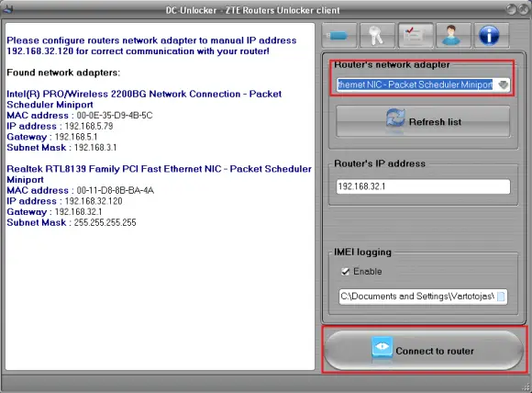The image size is (532, 393).
Task: Open the keys unlock tab icon
Action: coord(377,35)
